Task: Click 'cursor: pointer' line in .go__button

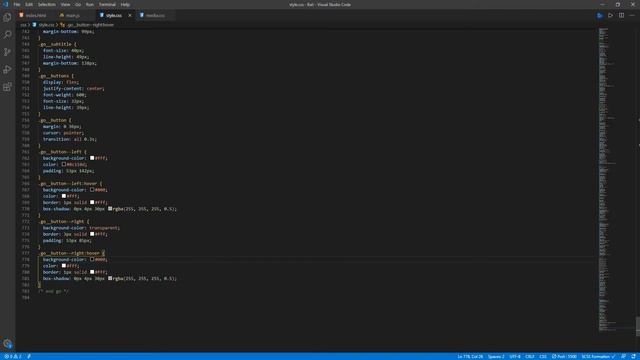Action: click(63, 133)
